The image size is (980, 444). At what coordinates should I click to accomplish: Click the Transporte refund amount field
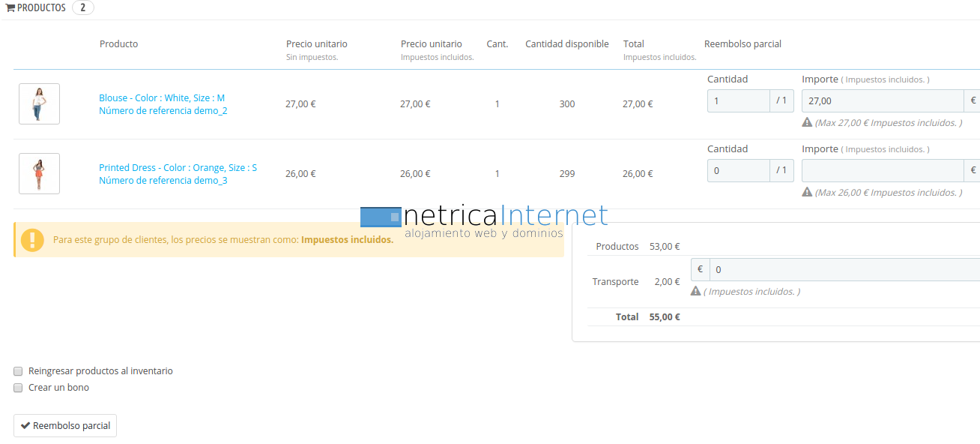click(x=844, y=270)
